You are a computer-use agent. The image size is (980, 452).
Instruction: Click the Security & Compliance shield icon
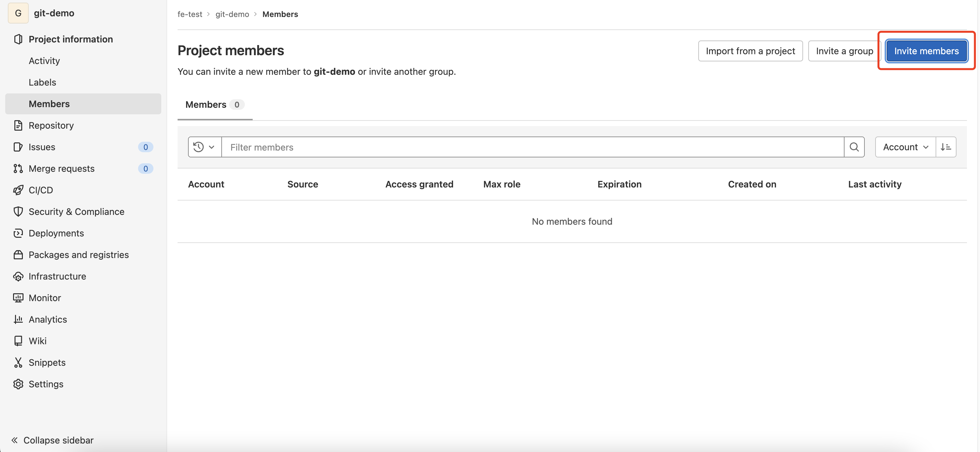click(18, 212)
